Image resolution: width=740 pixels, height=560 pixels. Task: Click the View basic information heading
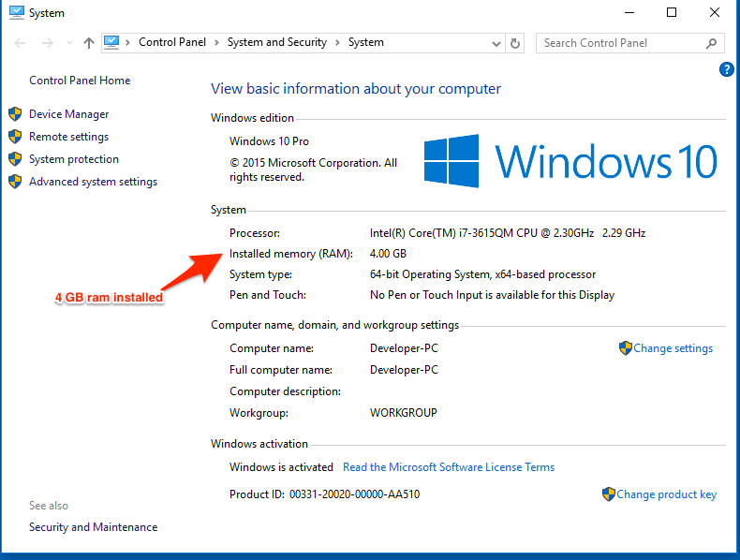(x=356, y=89)
